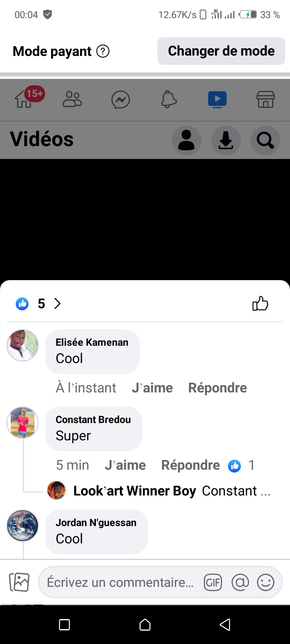290x644 pixels.
Task: Go to the Home feed tab
Action: click(x=24, y=99)
